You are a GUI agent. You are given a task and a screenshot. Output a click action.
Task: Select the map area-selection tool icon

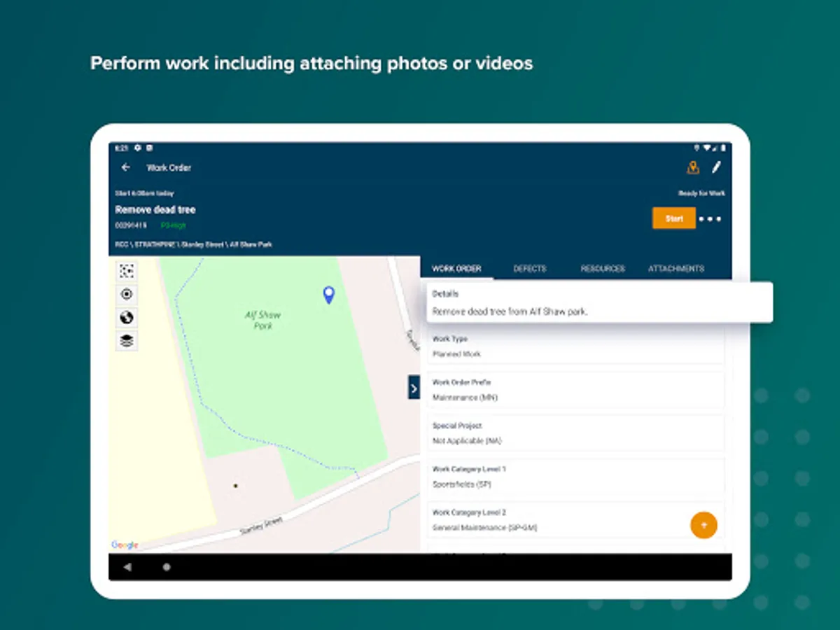pyautogui.click(x=127, y=271)
